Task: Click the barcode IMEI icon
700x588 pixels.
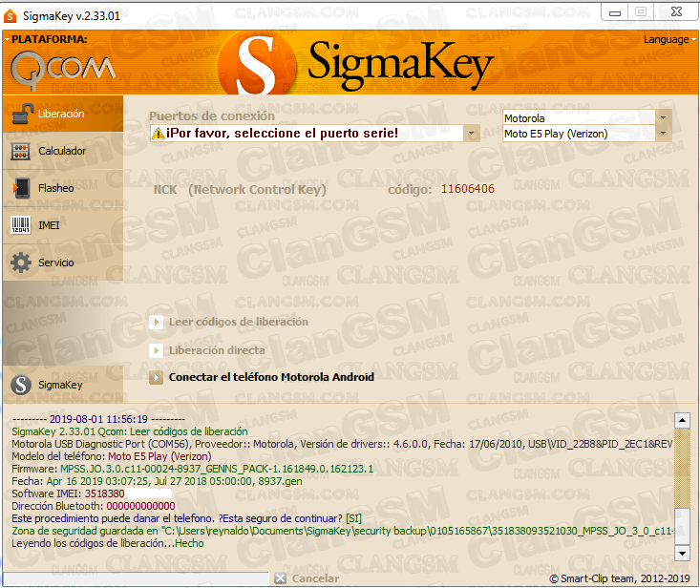Action: pyautogui.click(x=21, y=225)
